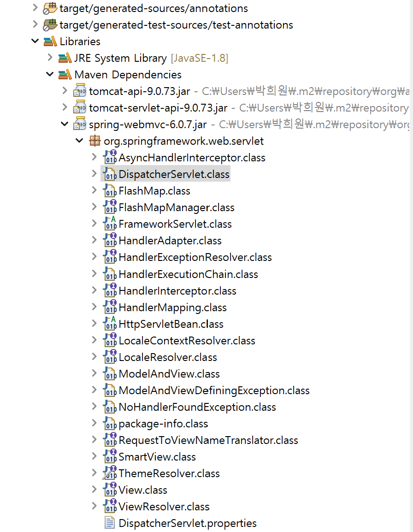Screen dimensions: 413x532
Task: Click the ViewResolver.class interface icon
Action: 110,507
